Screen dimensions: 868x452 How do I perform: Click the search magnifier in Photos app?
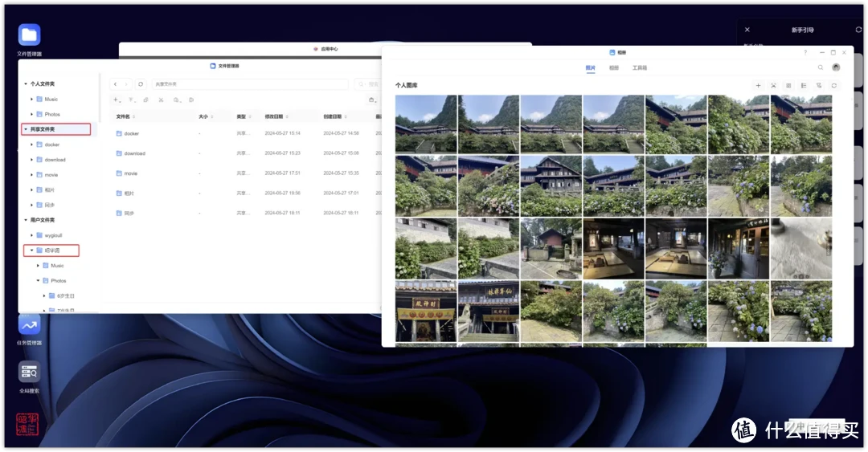821,67
